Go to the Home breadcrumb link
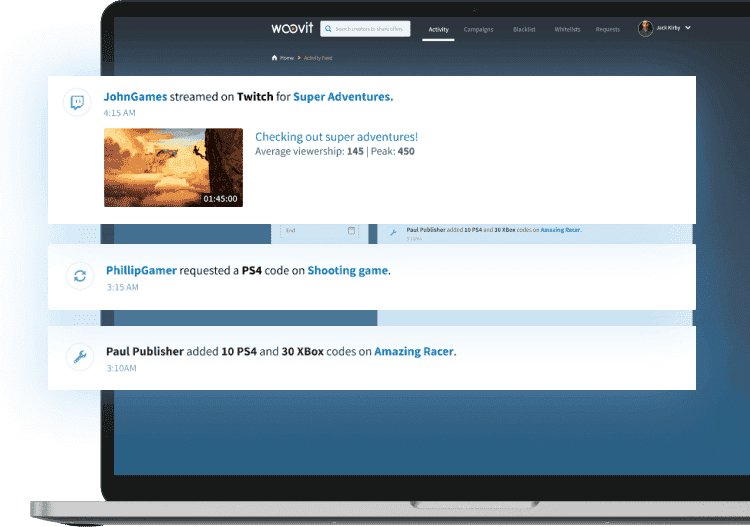The height and width of the screenshot is (527, 750). pyautogui.click(x=287, y=58)
